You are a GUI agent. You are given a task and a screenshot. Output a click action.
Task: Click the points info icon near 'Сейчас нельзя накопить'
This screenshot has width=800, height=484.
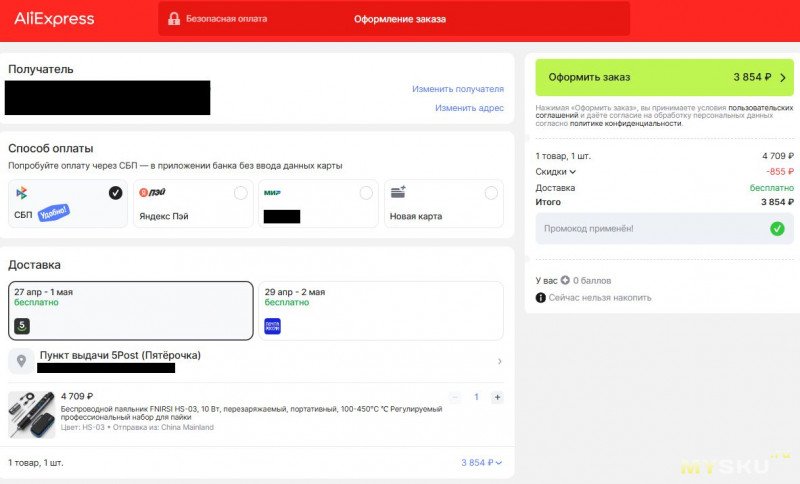point(541,297)
